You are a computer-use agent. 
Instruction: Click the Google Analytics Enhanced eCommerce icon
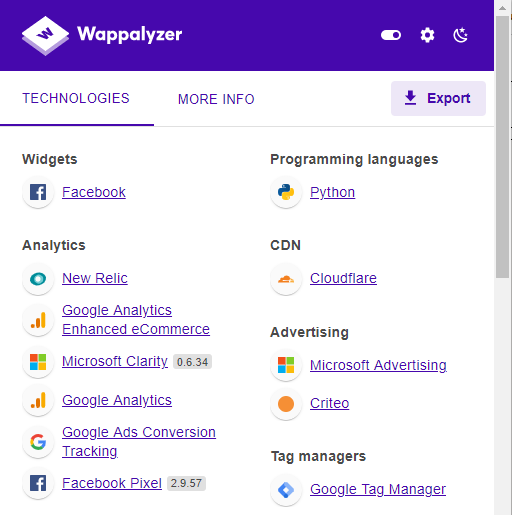click(38, 320)
